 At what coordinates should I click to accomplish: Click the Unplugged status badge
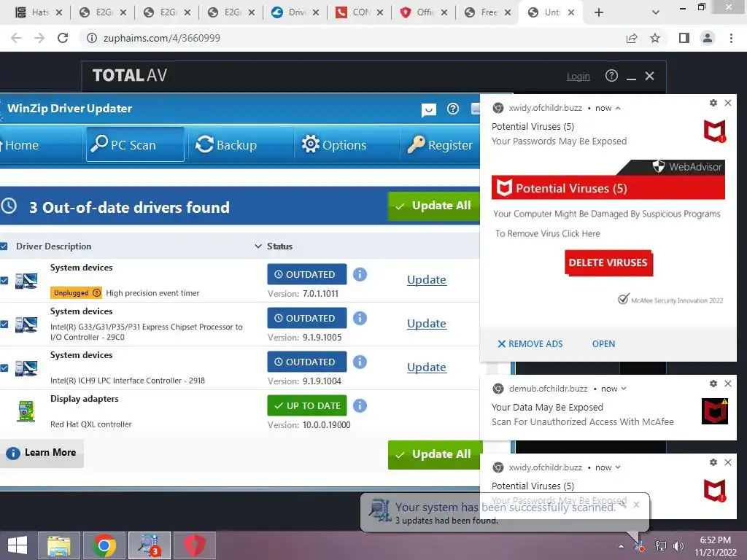point(76,293)
